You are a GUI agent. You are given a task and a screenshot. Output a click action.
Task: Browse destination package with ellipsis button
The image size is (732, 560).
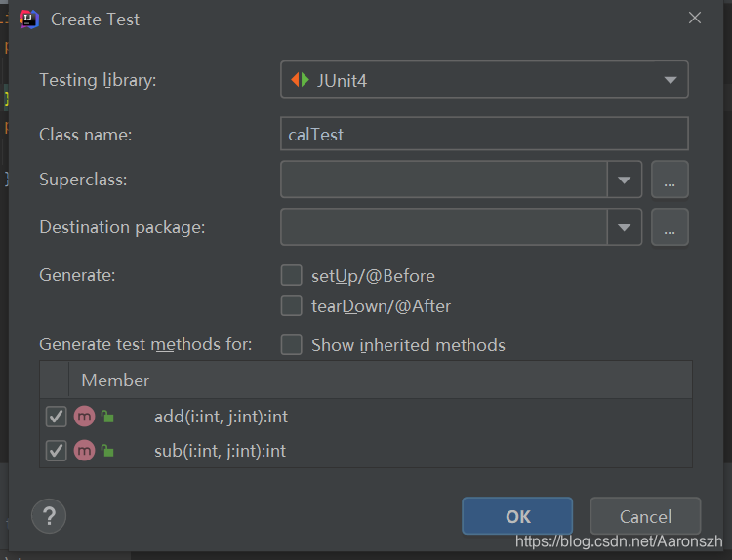(670, 227)
